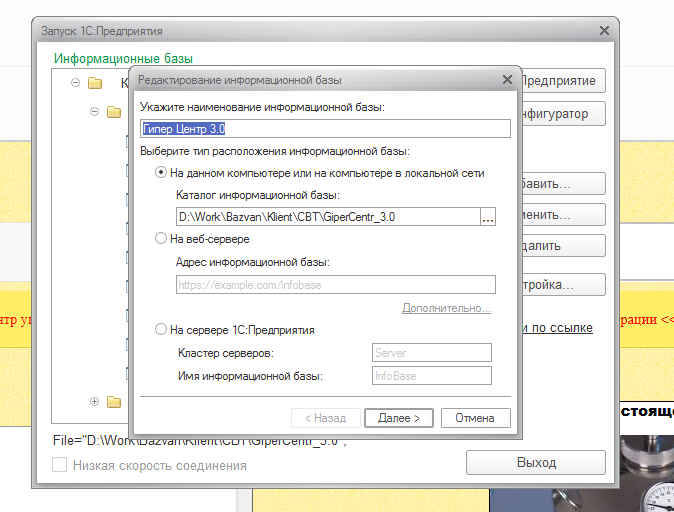Choose the 'На веб-сервере' radio option
This screenshot has width=674, height=512.
[x=161, y=238]
